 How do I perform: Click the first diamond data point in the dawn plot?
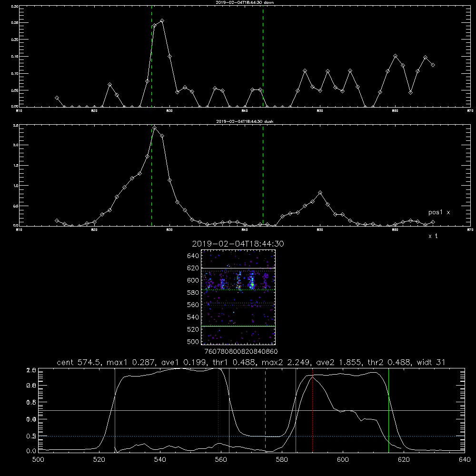coord(57,98)
